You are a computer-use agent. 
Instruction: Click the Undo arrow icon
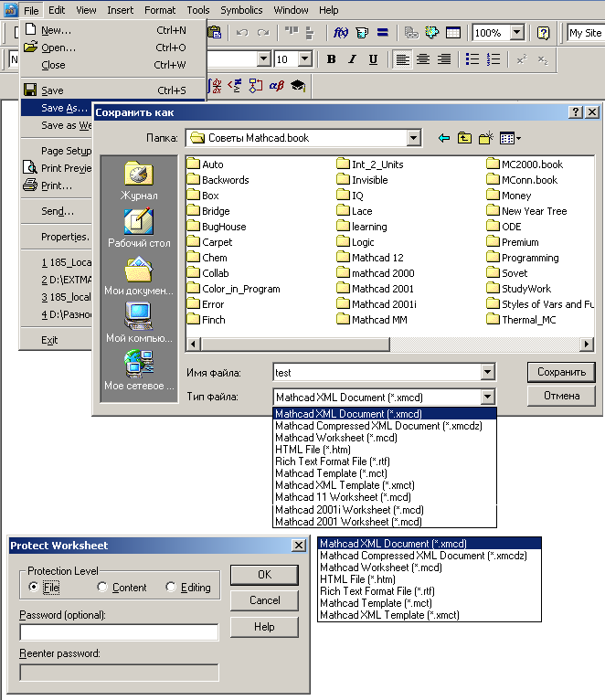(x=242, y=33)
